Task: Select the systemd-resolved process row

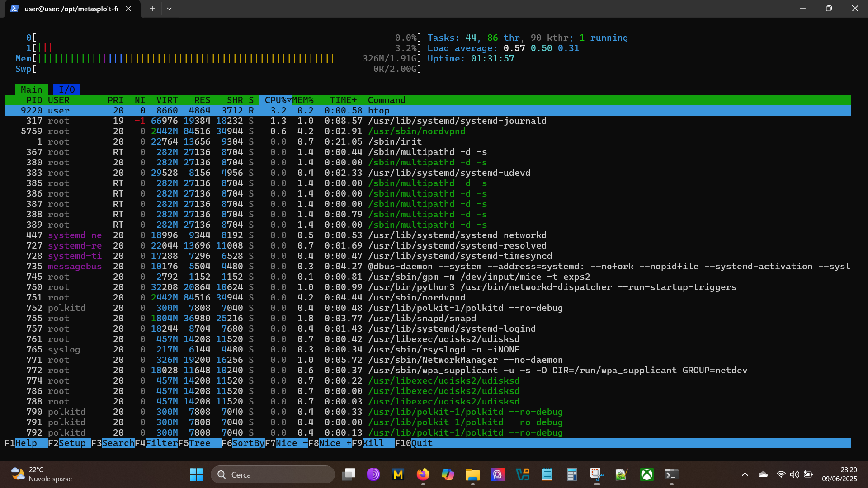Action: point(428,245)
